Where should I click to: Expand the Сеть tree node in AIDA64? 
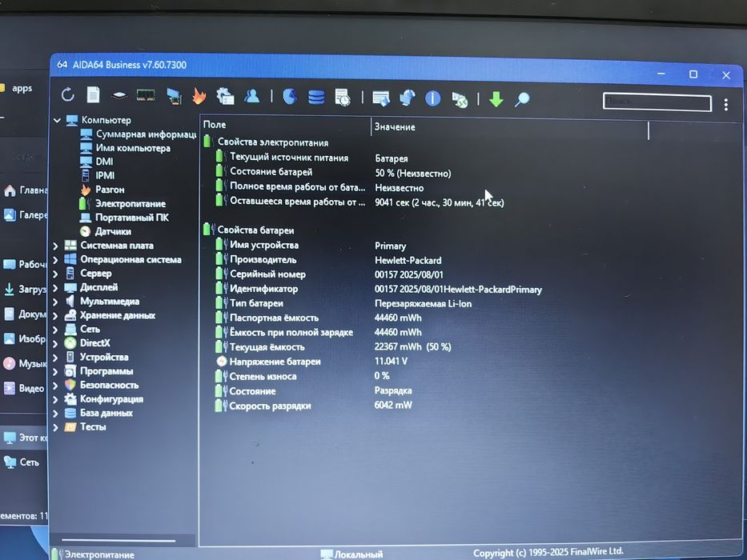click(x=56, y=330)
